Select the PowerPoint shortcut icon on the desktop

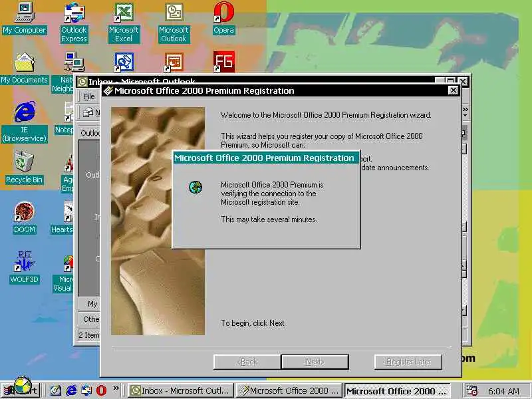pos(174,62)
